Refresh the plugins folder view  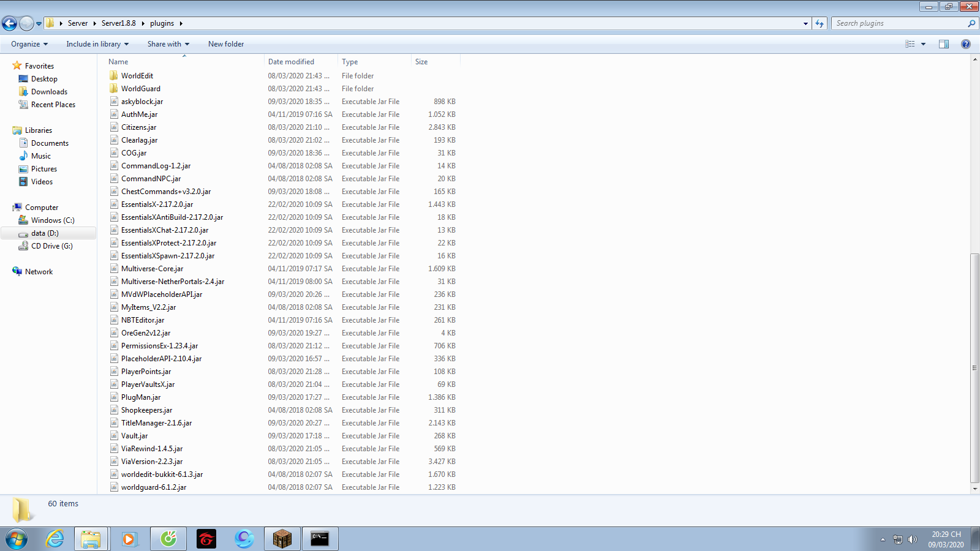820,23
